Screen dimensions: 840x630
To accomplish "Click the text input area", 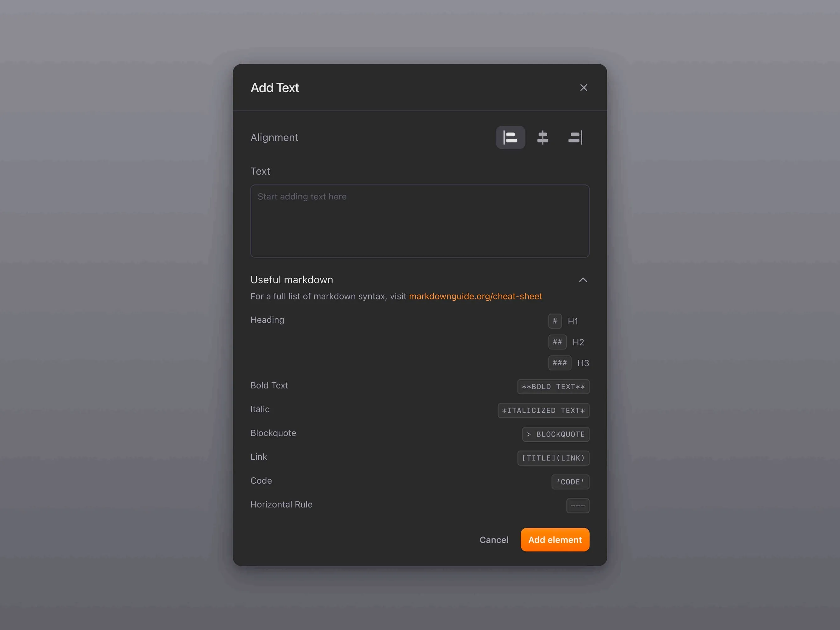I will tap(420, 221).
